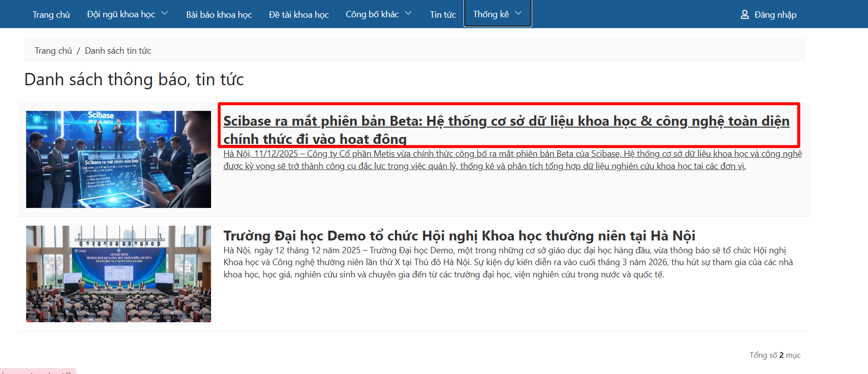Image resolution: width=868 pixels, height=374 pixels.
Task: Click the Đại học Demo conference summary text
Action: (x=508, y=263)
